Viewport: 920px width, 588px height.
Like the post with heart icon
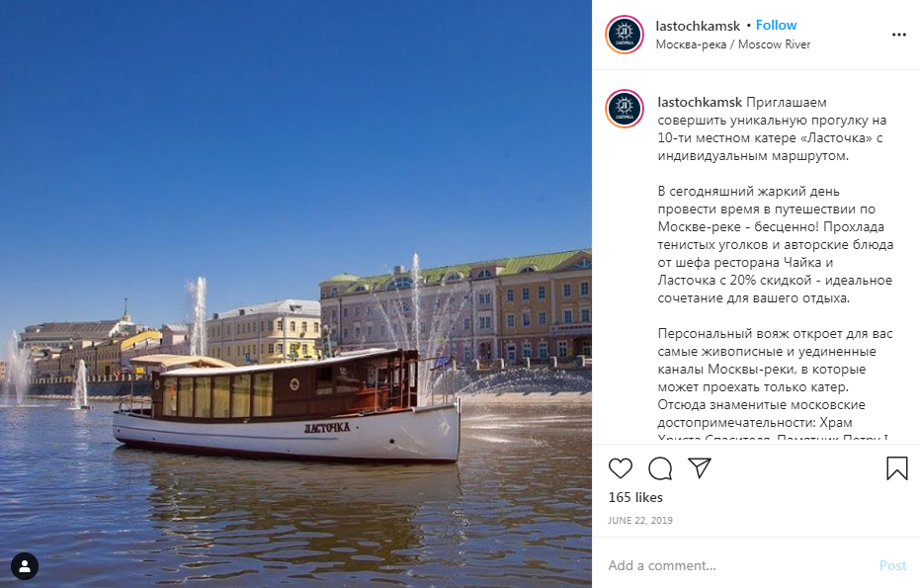621,468
